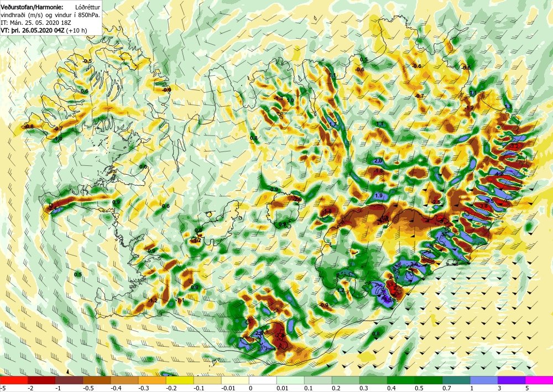This screenshot has height=392, width=553.
Task: Click the '2.2' value on the south coast
Action: (259, 333)
